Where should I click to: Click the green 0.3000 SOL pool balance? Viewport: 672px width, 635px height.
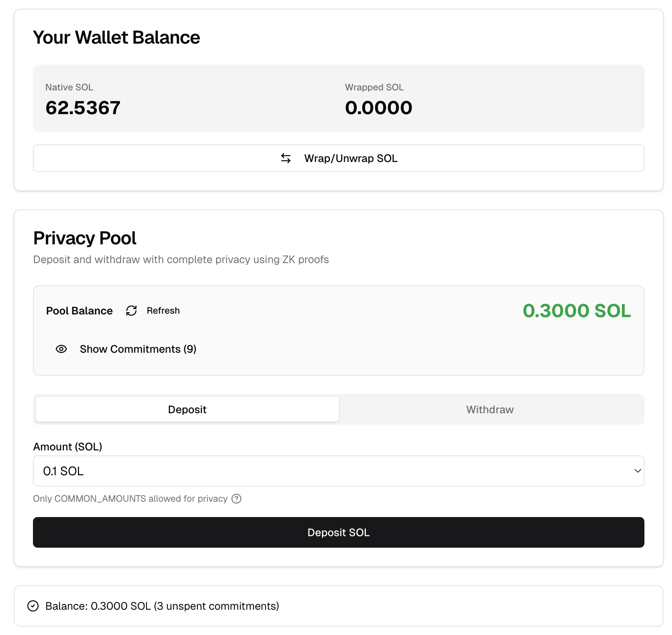[577, 311]
